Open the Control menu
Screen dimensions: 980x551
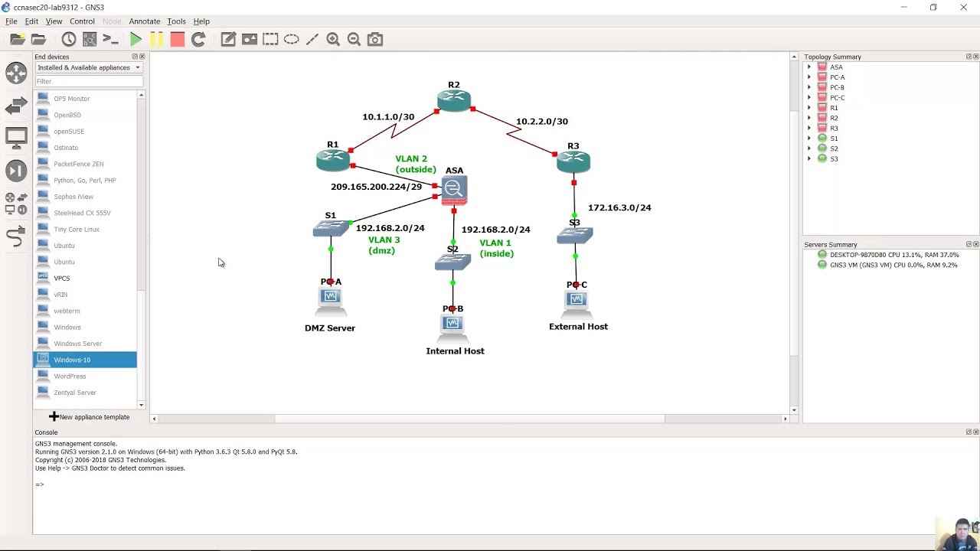pyautogui.click(x=82, y=21)
